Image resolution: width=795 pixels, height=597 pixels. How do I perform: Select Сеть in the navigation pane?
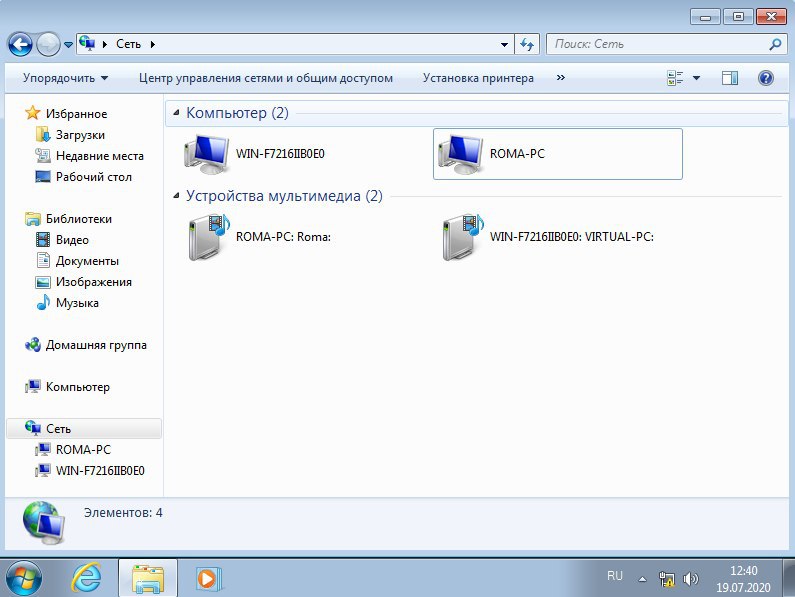pyautogui.click(x=84, y=429)
